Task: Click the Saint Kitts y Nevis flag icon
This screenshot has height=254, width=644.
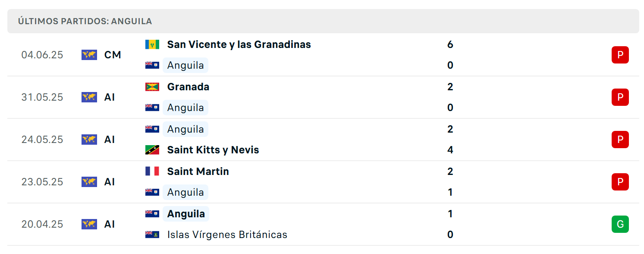Action: coord(152,150)
